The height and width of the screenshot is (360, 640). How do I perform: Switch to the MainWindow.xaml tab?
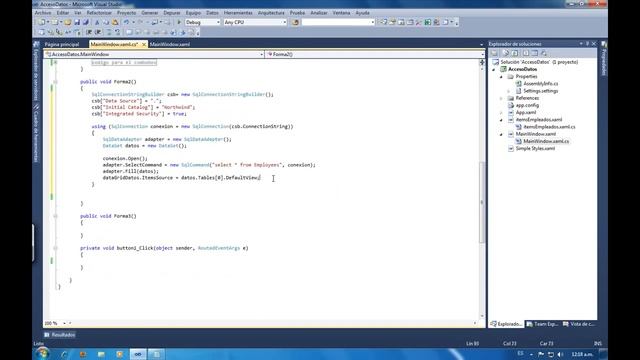(170, 44)
